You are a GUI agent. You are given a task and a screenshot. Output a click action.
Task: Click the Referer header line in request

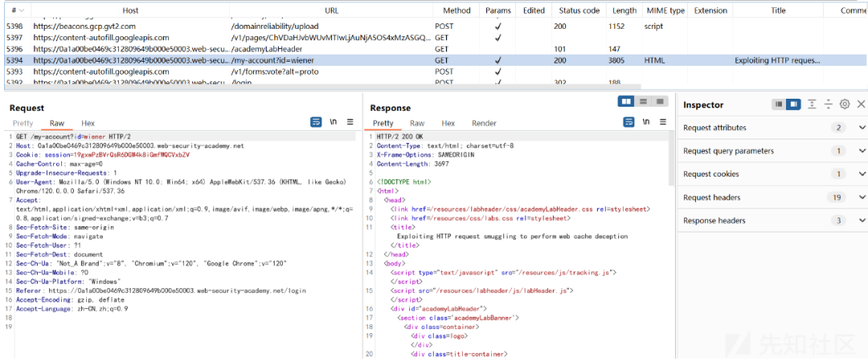(x=161, y=290)
